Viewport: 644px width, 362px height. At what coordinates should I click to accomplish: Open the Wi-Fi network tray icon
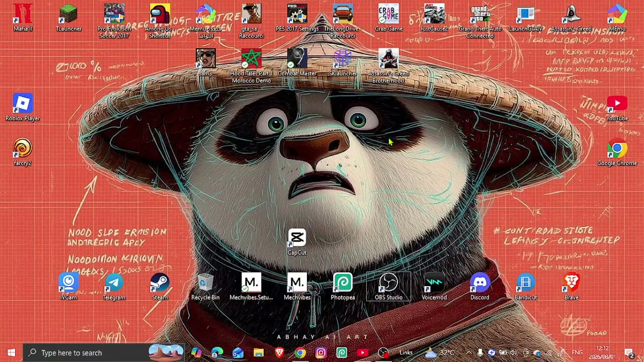549,352
